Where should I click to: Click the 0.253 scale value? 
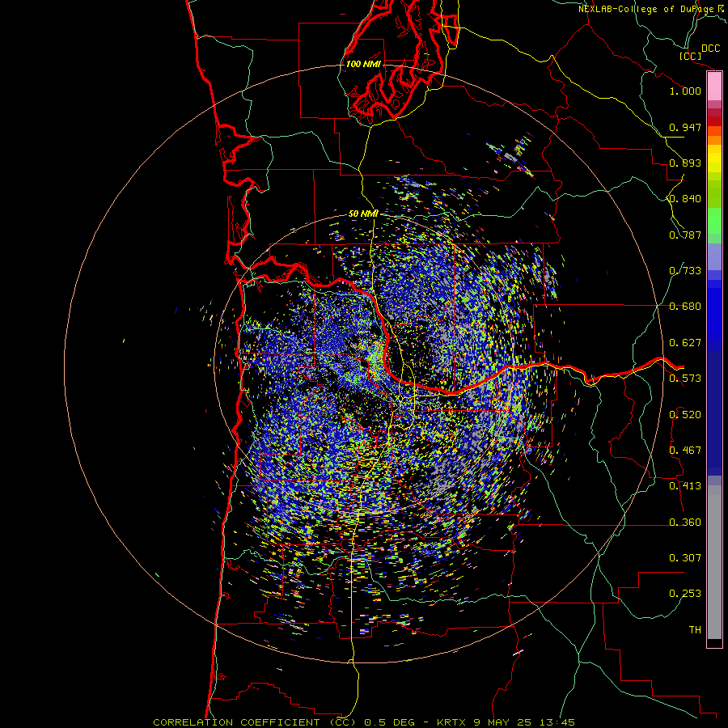[685, 594]
